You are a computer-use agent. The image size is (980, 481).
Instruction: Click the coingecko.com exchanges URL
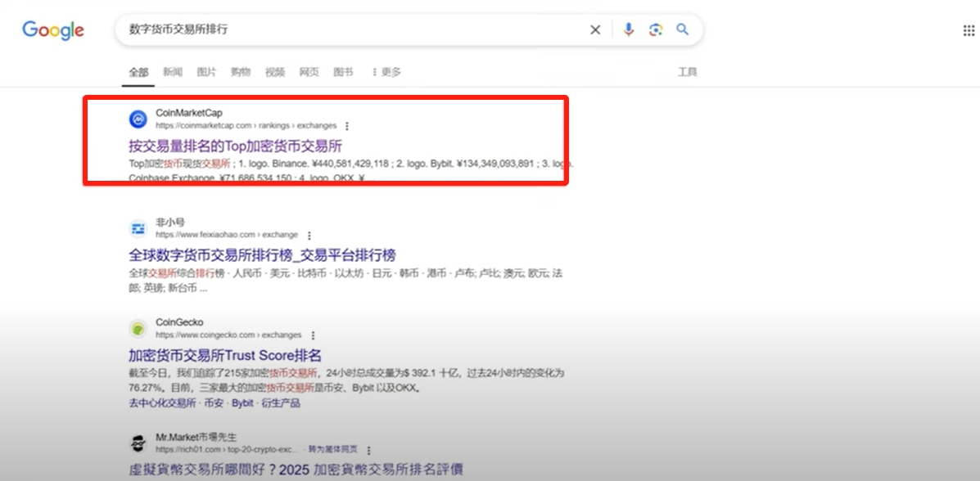(228, 335)
